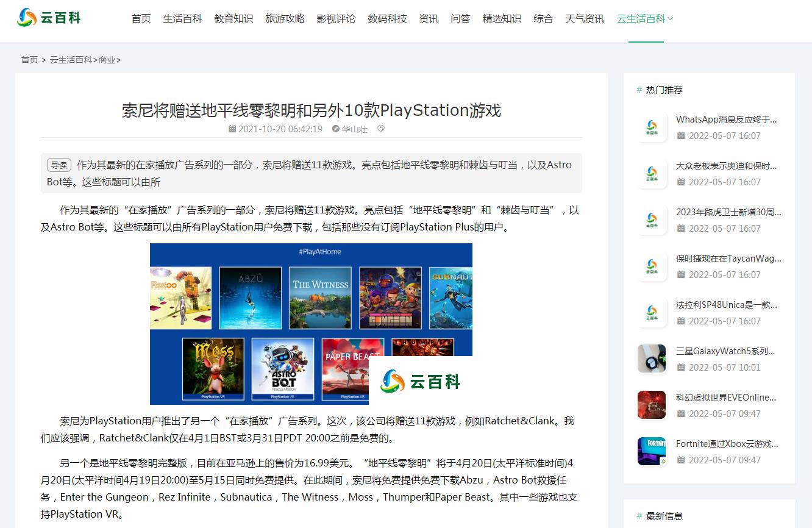Click the Galaxy Watch thumbnail image
Screen dimensions: 812x528
(652, 359)
